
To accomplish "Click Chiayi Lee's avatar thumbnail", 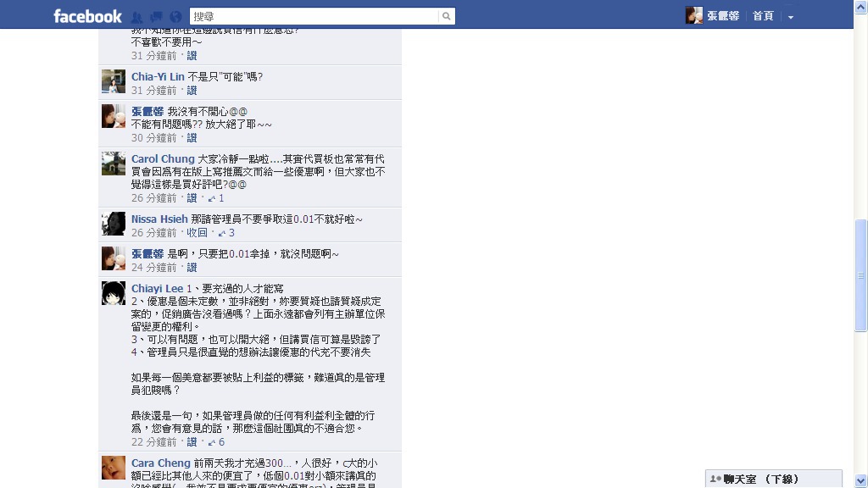I will coord(114,293).
